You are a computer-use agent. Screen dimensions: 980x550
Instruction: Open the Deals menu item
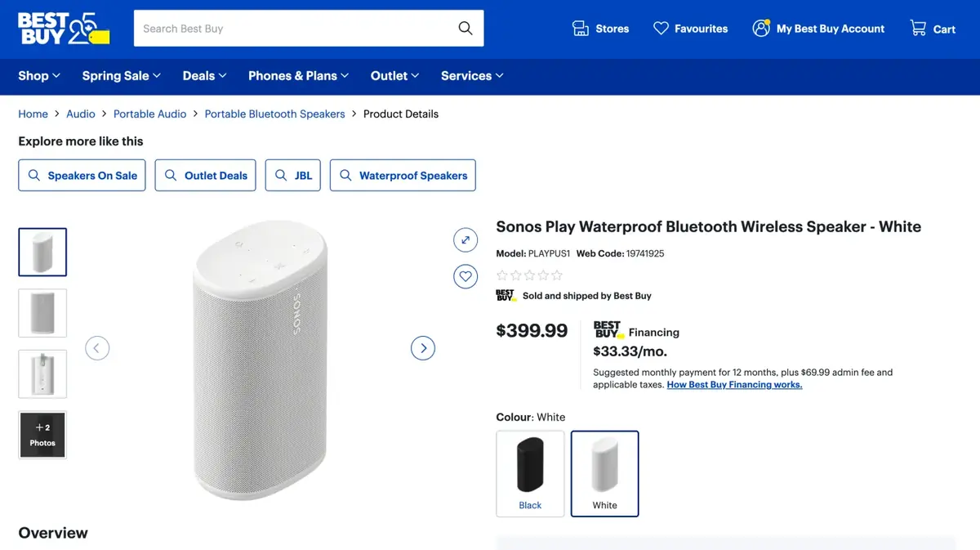click(203, 75)
